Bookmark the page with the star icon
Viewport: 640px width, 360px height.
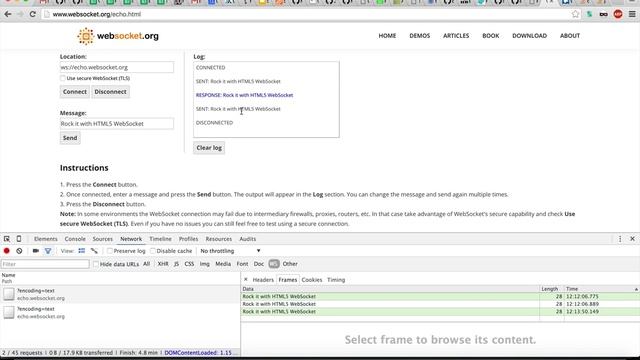coord(576,14)
